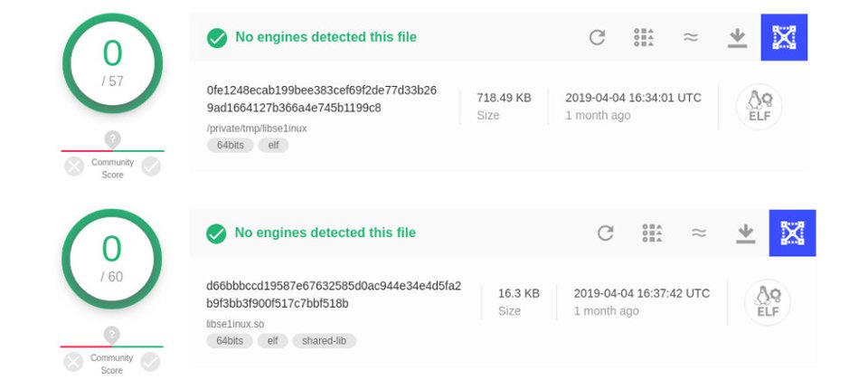Click the community score question marker, first file

(112, 139)
